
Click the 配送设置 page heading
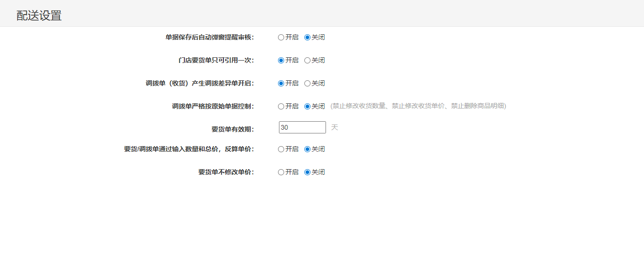[39, 16]
